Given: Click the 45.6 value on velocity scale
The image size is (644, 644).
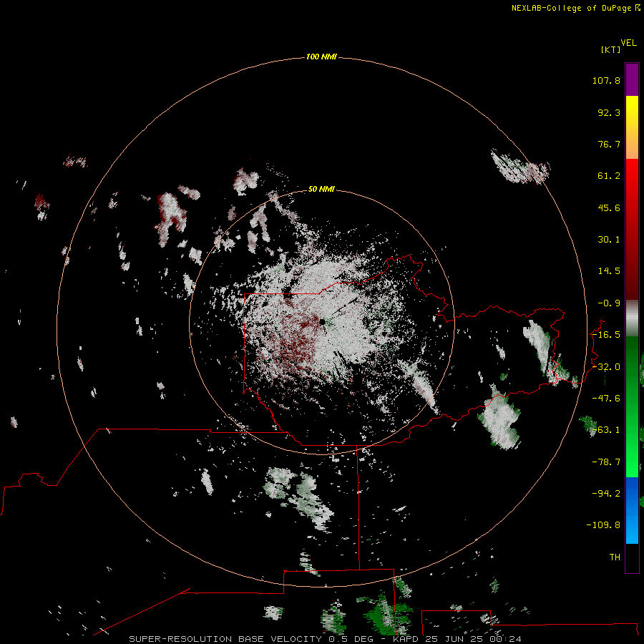Looking at the screenshot, I should point(609,208).
